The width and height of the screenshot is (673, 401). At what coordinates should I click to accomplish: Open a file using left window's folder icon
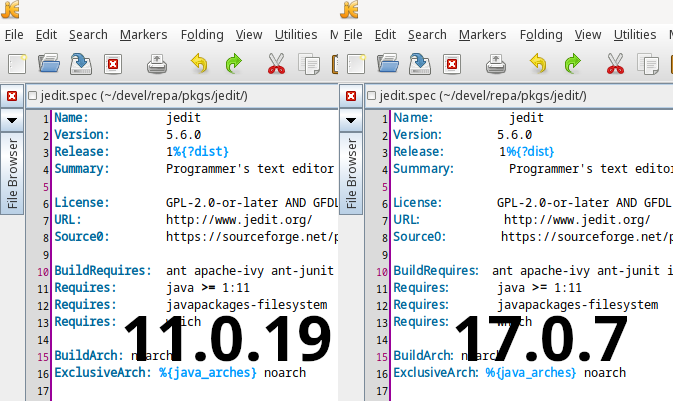tap(49, 65)
